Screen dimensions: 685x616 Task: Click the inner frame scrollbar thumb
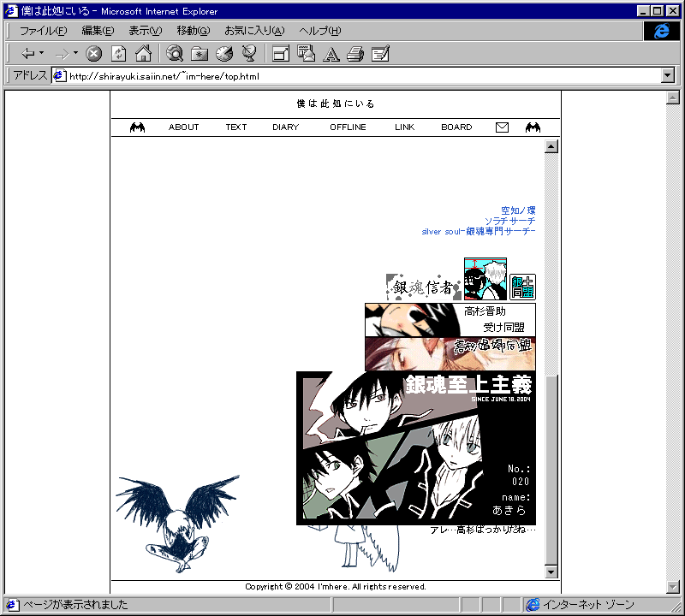pos(551,470)
